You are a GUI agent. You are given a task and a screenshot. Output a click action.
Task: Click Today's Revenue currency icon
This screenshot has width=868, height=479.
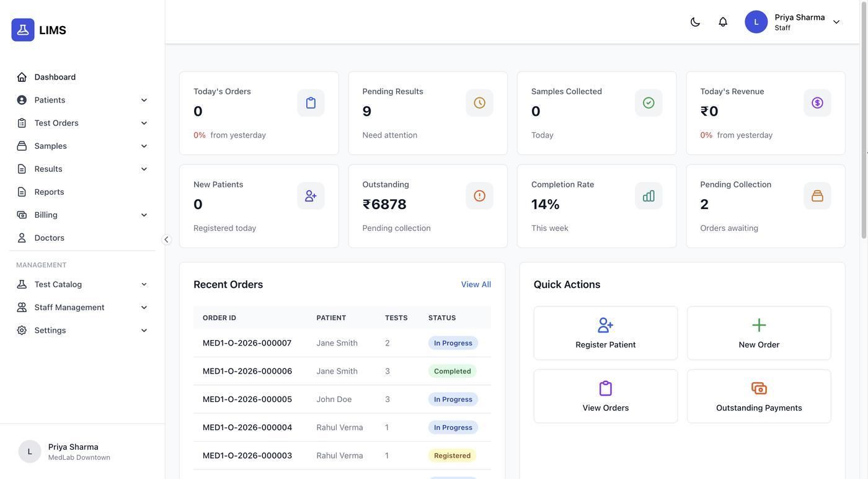pos(817,103)
